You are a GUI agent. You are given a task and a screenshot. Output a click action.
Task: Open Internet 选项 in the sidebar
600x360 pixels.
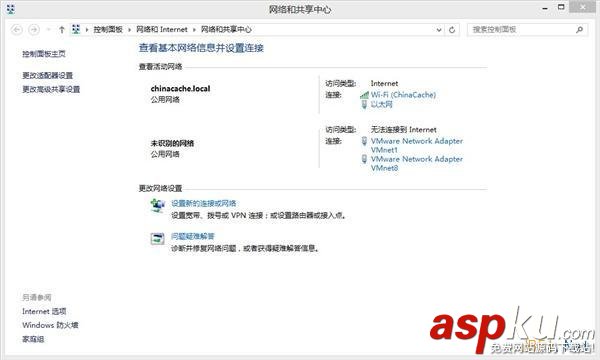tap(44, 311)
